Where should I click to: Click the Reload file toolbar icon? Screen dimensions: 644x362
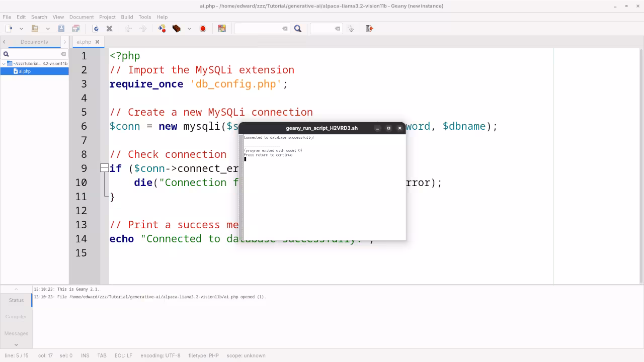pos(96,29)
